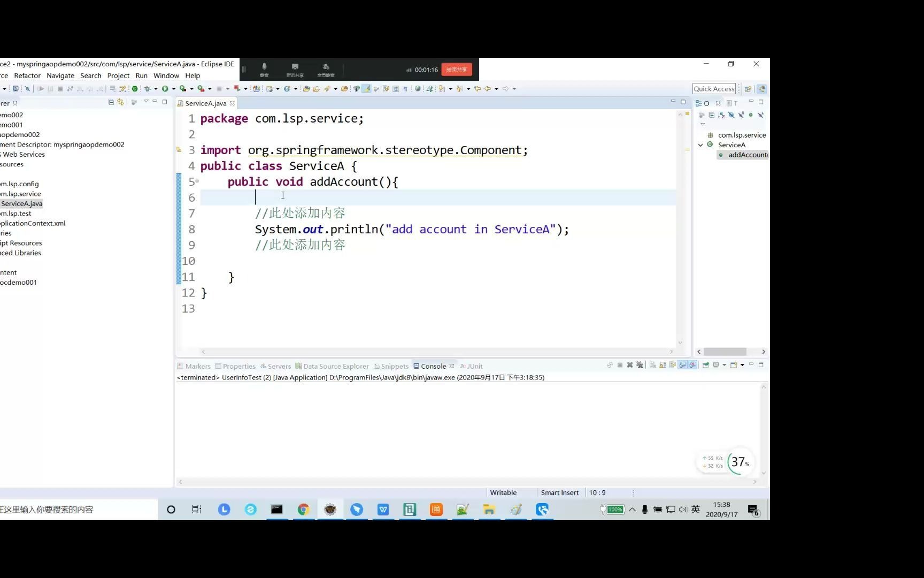Screen dimensions: 924x578
Task: Select ServiceA.java in the Project Explorer
Action: tap(21, 204)
